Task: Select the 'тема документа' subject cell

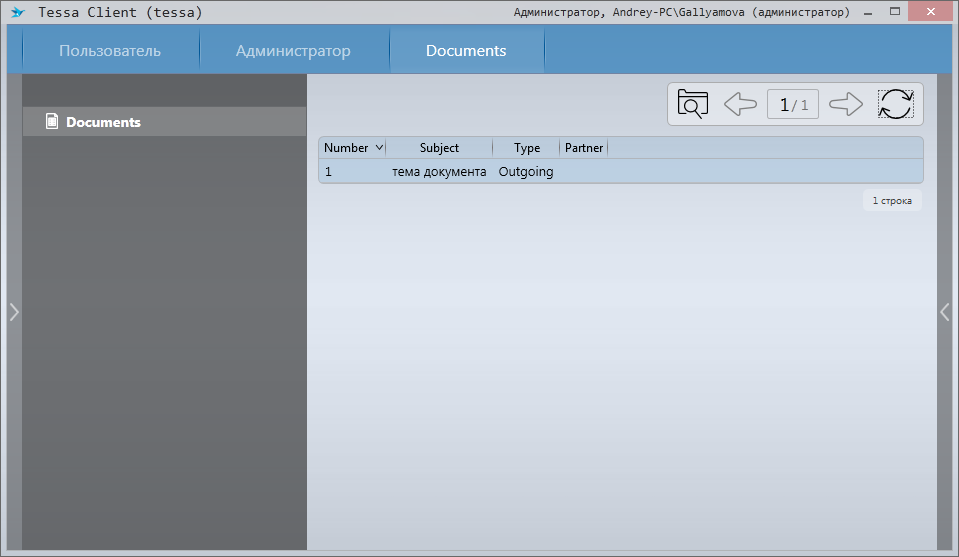Action: click(439, 172)
